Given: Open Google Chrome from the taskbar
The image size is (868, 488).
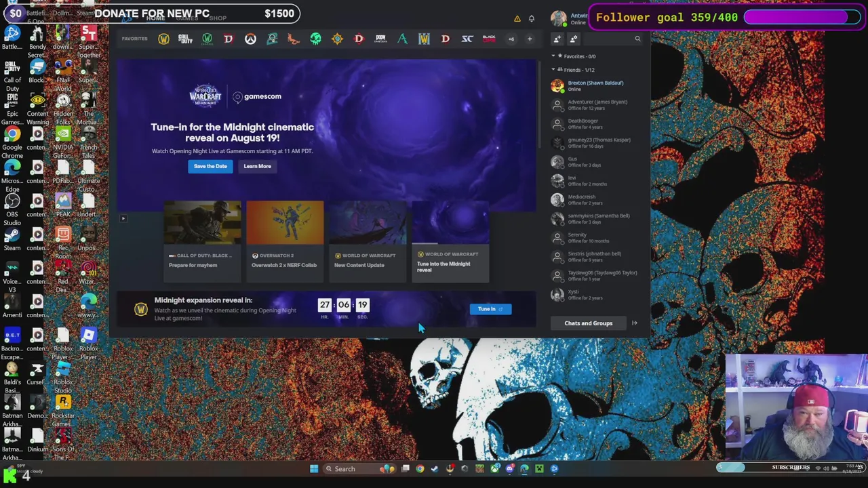Looking at the screenshot, I should click(420, 468).
